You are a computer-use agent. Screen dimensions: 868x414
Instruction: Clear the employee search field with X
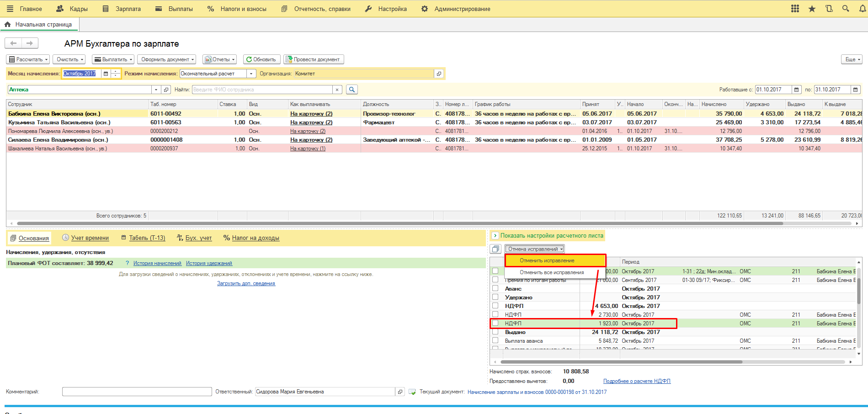tap(337, 90)
